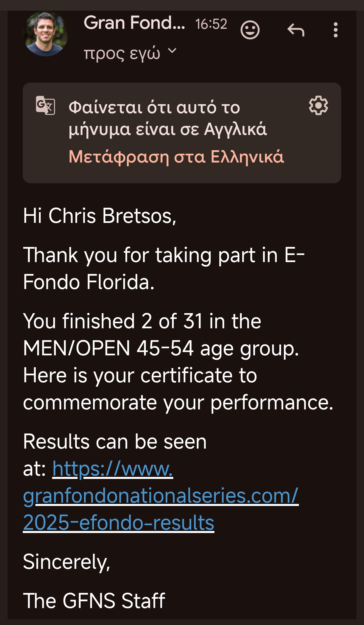Tap the sender name "Gran Fond..."
364x625 pixels.
(x=134, y=23)
